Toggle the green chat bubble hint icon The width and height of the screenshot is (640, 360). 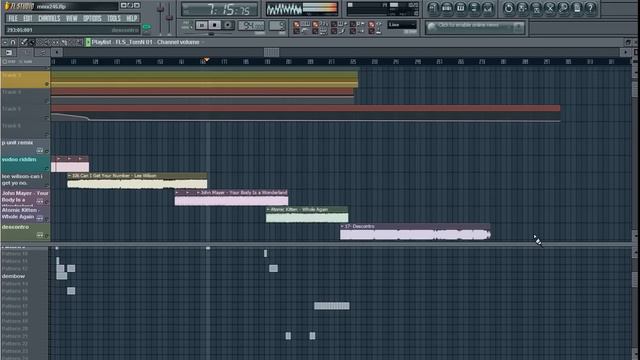click(146, 27)
